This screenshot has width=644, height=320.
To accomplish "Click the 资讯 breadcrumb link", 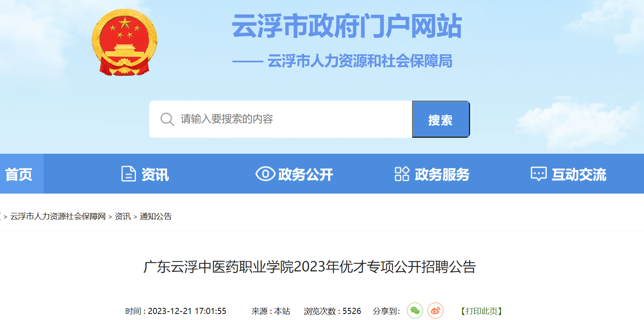I will [123, 216].
